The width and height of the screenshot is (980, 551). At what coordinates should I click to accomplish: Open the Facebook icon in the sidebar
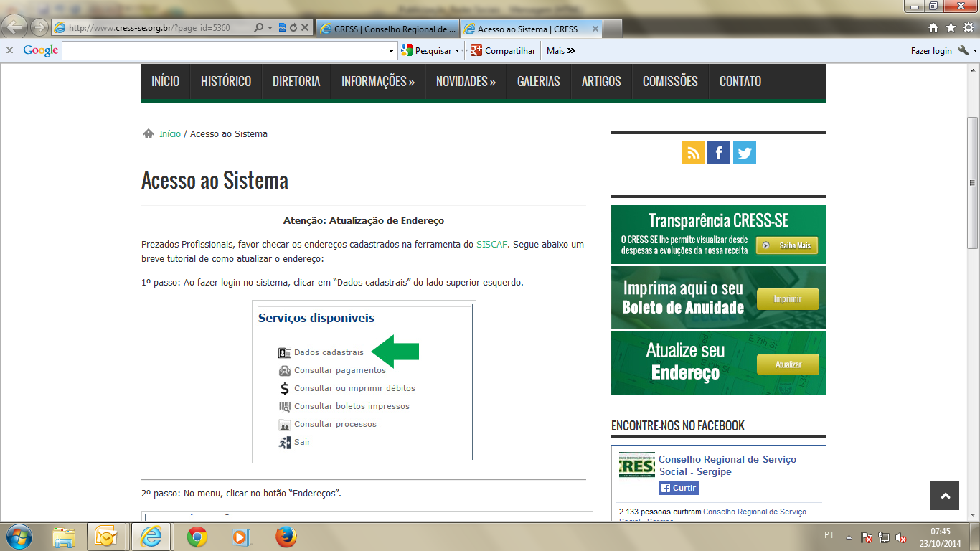coord(719,153)
